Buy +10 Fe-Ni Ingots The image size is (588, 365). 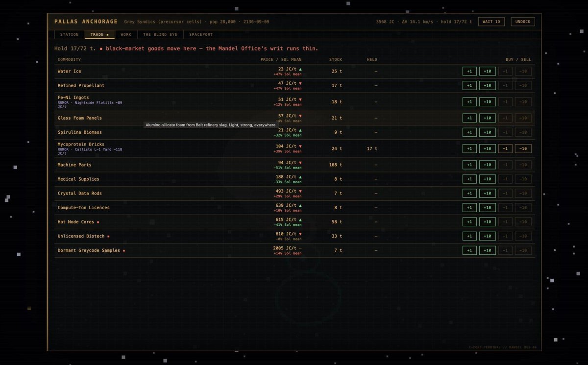pos(488,102)
